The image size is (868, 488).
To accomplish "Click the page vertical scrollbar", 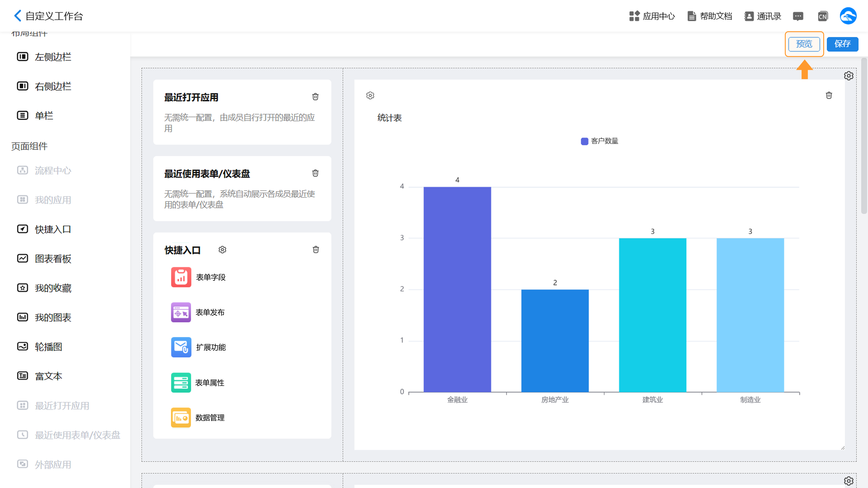I will [864, 136].
